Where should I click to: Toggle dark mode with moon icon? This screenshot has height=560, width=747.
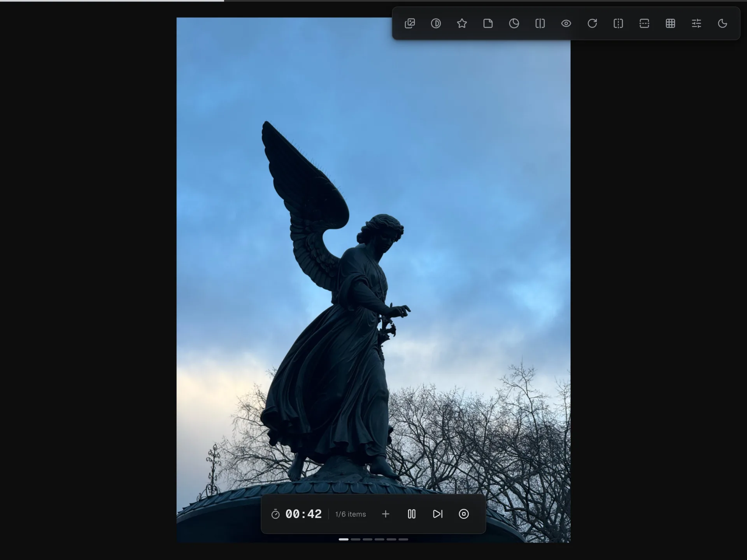tap(722, 23)
